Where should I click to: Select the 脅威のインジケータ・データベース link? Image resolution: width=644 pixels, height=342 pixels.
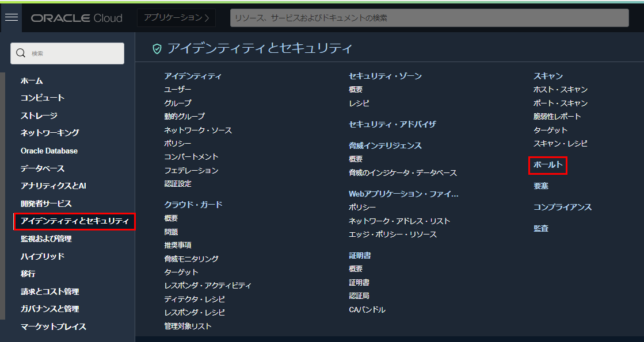tap(402, 173)
